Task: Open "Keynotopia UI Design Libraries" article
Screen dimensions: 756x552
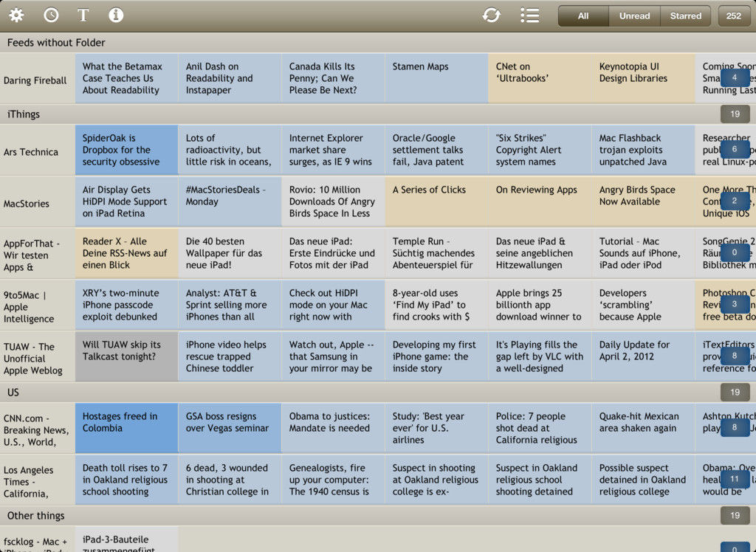Action: click(643, 78)
